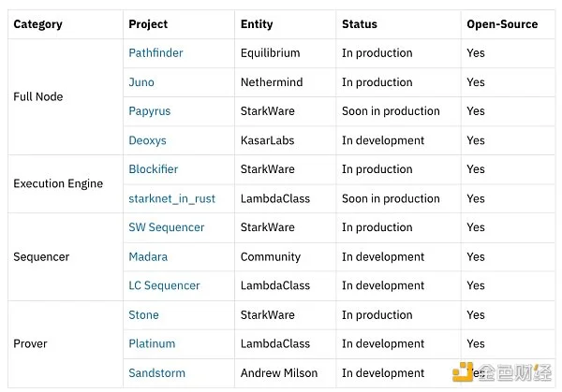Image resolution: width=562 pixels, height=392 pixels.
Task: Click the Execution Engine category cell
Action: [x=66, y=184]
